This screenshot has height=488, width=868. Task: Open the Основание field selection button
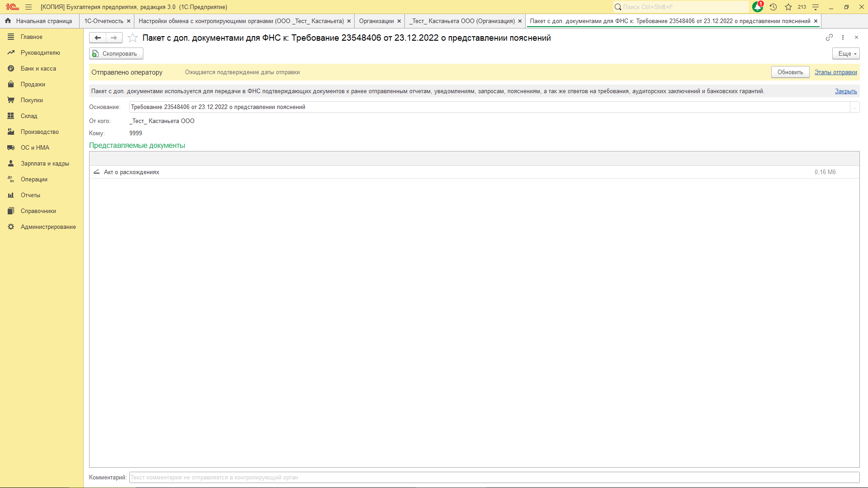coord(854,107)
